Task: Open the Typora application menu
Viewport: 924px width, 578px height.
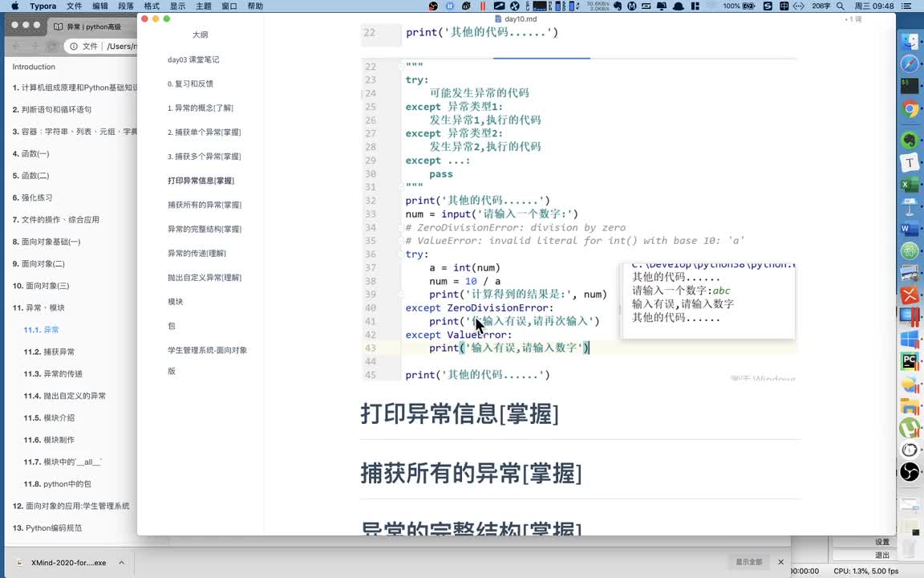Action: (x=43, y=6)
